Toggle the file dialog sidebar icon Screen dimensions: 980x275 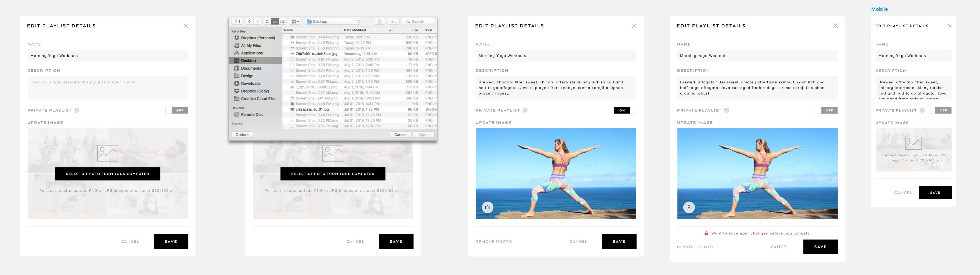pos(237,21)
